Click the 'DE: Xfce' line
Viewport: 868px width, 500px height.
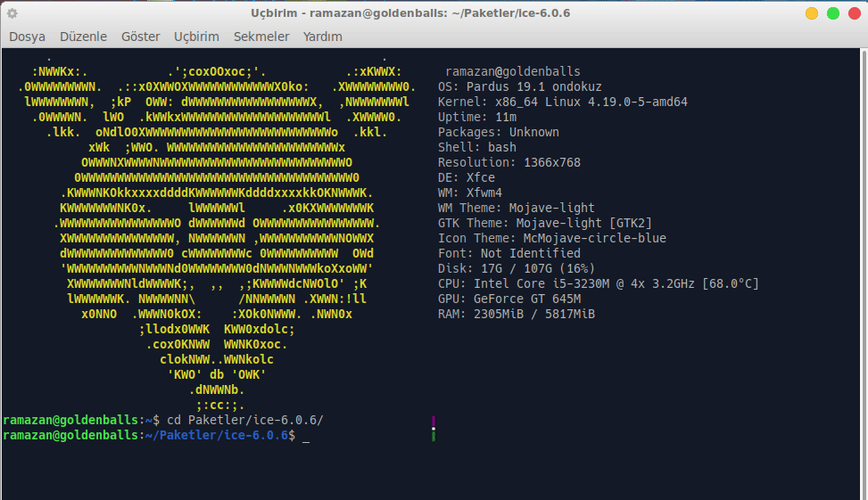[x=467, y=177]
